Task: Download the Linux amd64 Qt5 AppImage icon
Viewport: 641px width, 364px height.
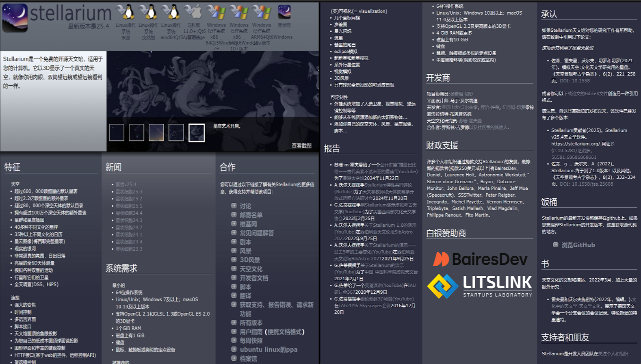Action: pyautogui.click(x=171, y=12)
